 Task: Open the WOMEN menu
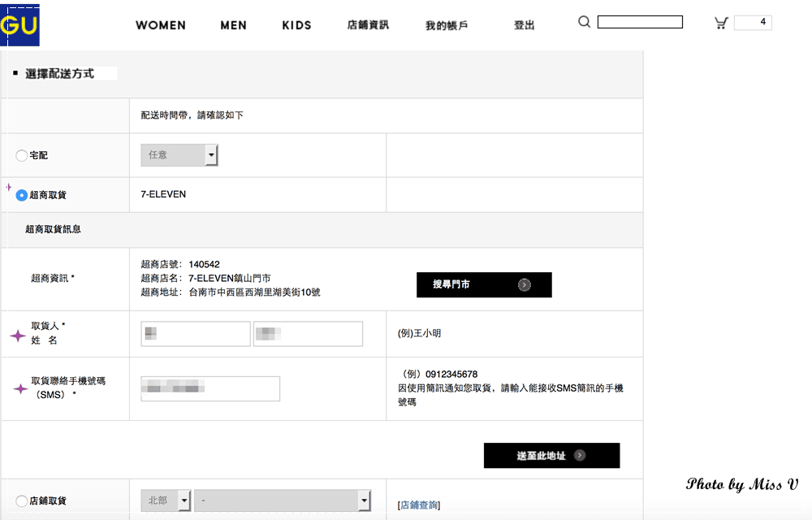point(161,25)
